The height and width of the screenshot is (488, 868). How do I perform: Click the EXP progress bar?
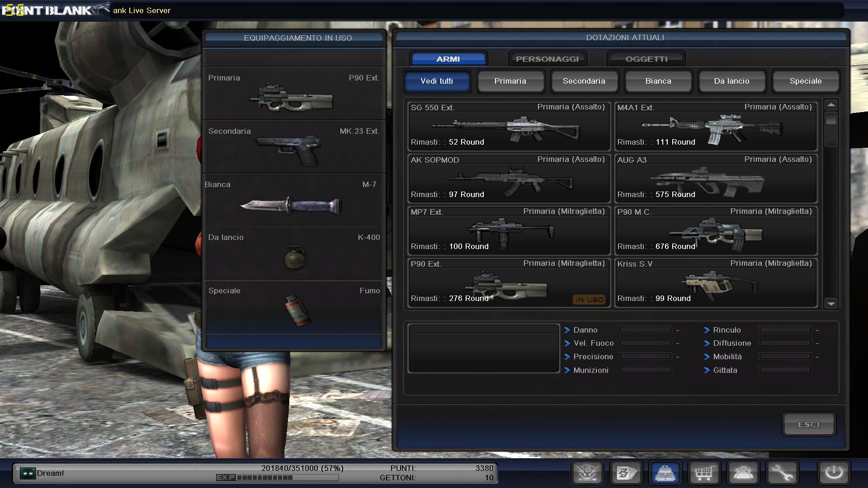(288, 477)
